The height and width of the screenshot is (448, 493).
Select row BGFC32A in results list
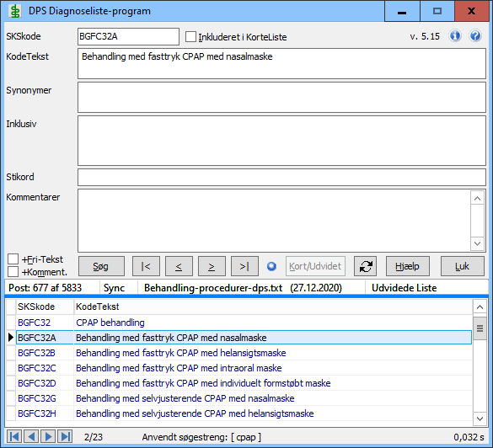244,338
